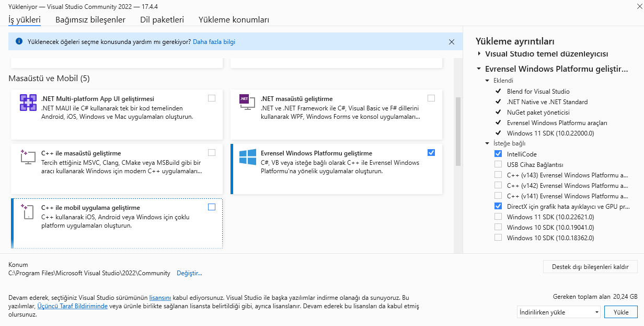Check C++ (v141) Evrensel Windows Platformu option
Viewport: 644px width, 326px height.
[498, 196]
